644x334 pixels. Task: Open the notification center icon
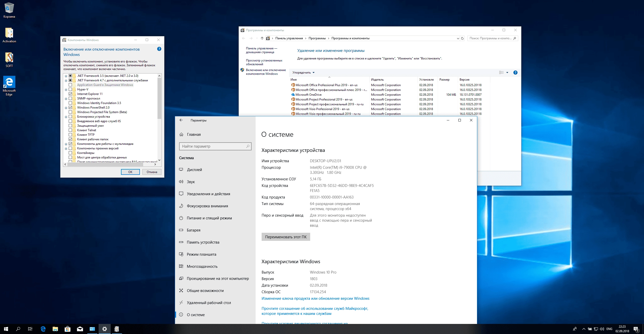[x=636, y=329]
